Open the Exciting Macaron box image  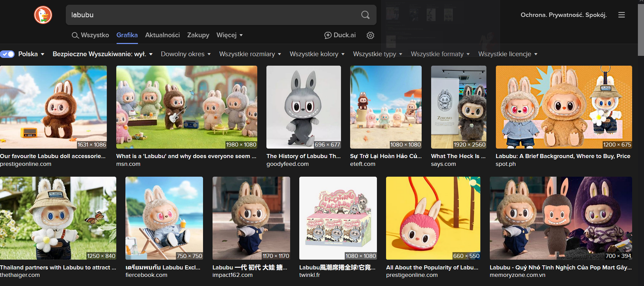point(338,218)
